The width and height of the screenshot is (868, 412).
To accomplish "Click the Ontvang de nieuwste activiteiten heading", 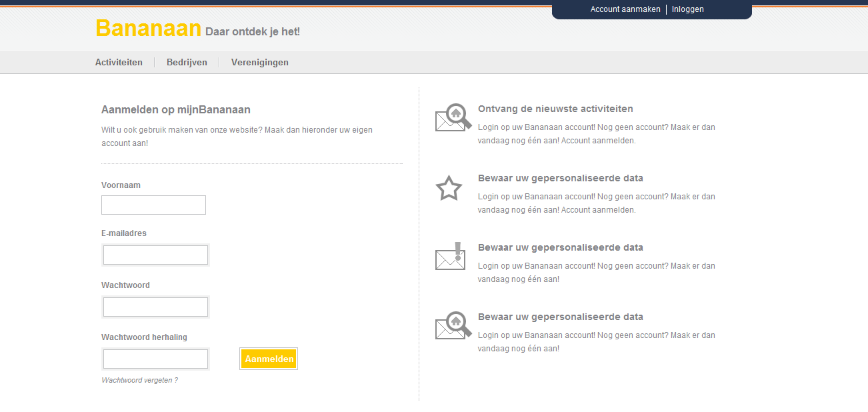I will tap(555, 109).
